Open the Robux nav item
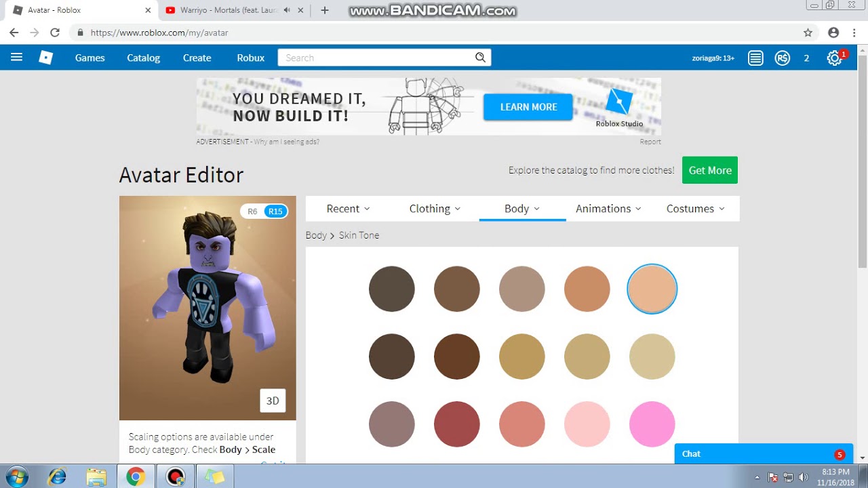 tap(251, 58)
